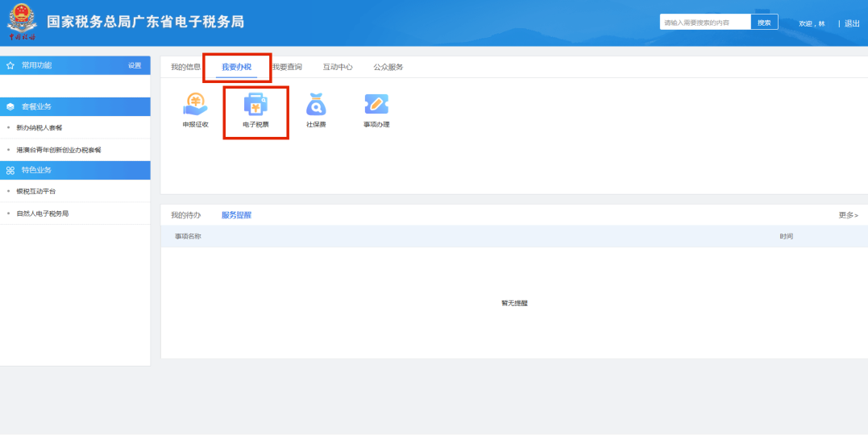The image size is (868, 435).
Task: Open the 我的待办 tab
Action: (185, 215)
